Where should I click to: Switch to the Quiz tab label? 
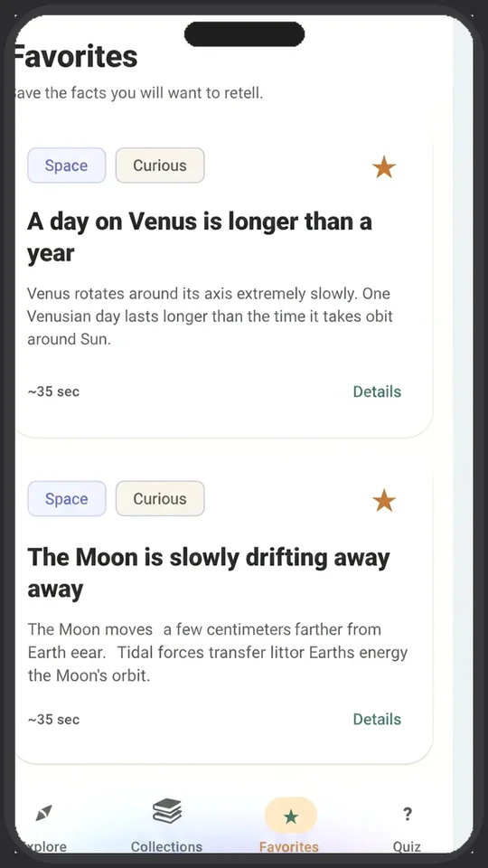(x=407, y=846)
